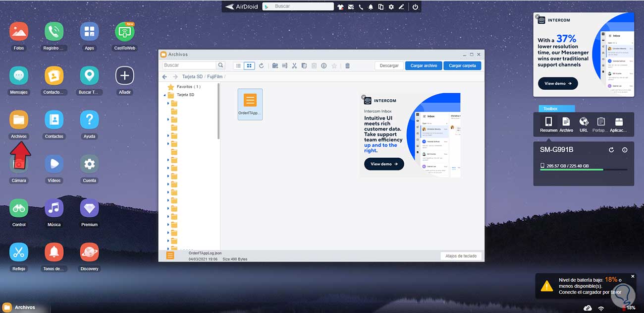Click Tarjeta SD in the breadcrumb path
The height and width of the screenshot is (313, 644).
[193, 77]
